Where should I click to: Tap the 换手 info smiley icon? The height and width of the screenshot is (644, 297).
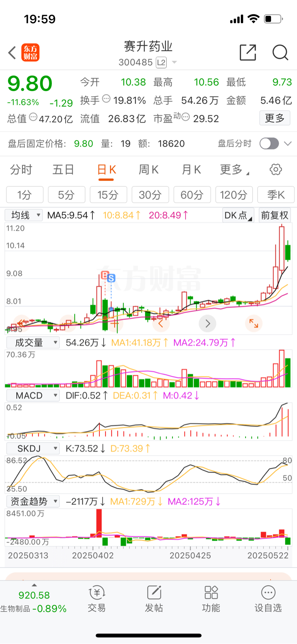106,99
